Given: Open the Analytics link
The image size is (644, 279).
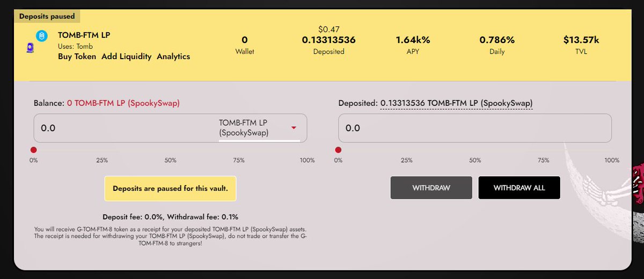Looking at the screenshot, I should click(173, 56).
